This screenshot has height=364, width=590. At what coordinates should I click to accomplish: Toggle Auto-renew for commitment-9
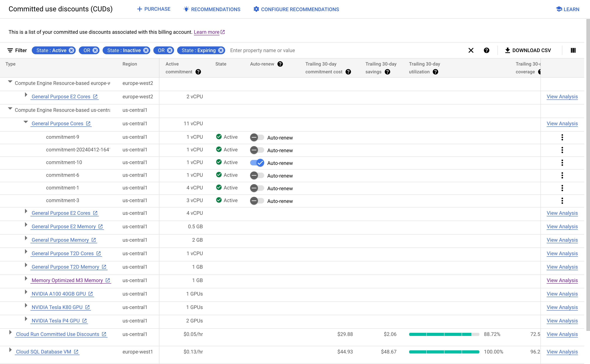point(257,137)
